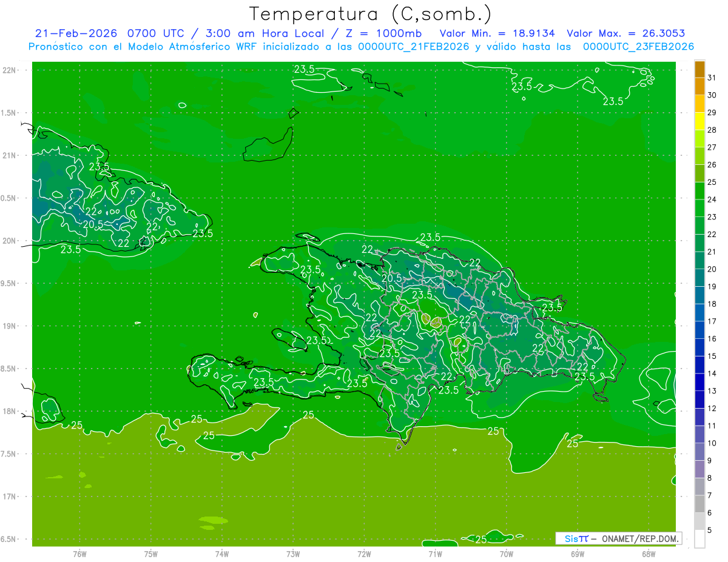Click the colorbar label "12"
Image resolution: width=728 pixels, height=562 pixels.
[712, 409]
